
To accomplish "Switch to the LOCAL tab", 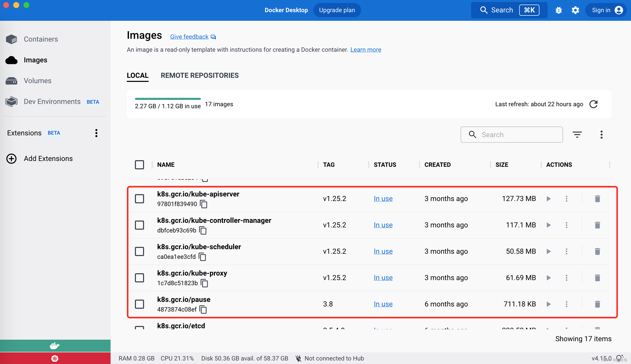I will [137, 76].
